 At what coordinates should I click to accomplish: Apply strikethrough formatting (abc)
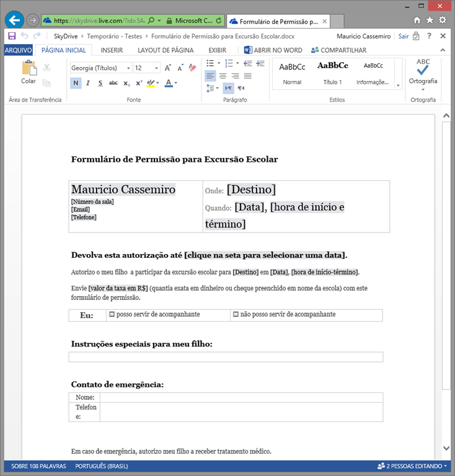pyautogui.click(x=113, y=83)
